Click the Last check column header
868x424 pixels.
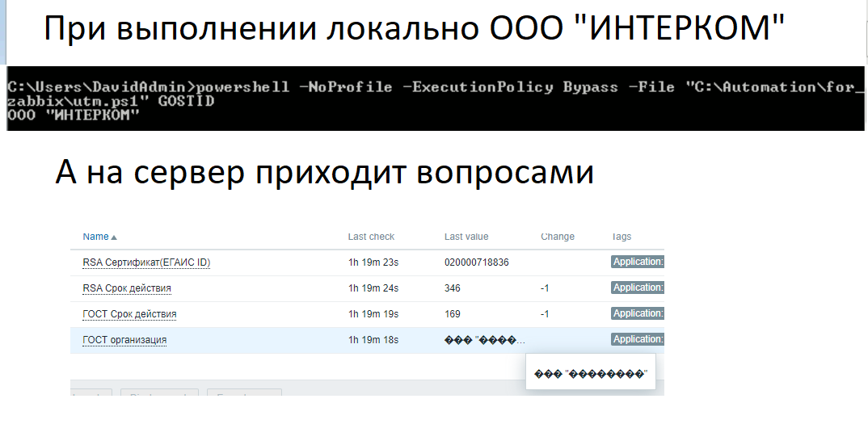tap(371, 237)
